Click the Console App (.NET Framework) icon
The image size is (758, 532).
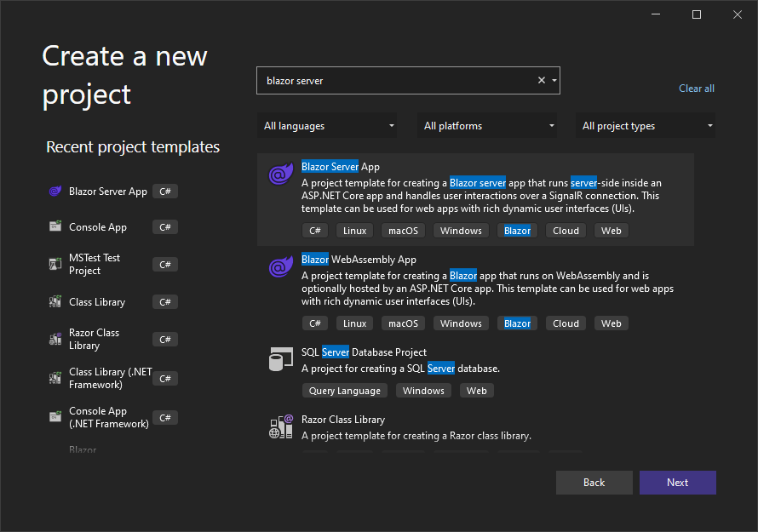(55, 417)
